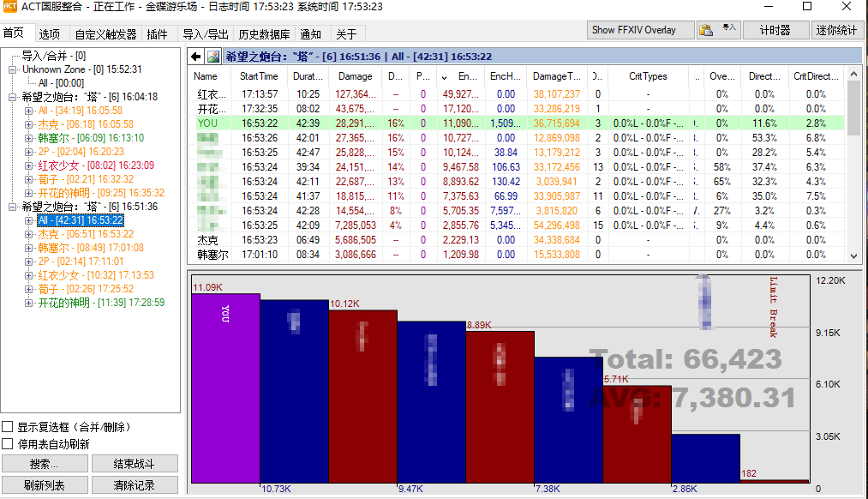Expand 韩塞尔 - [06:09] encounter node
The height and width of the screenshot is (499, 868).
tap(28, 138)
